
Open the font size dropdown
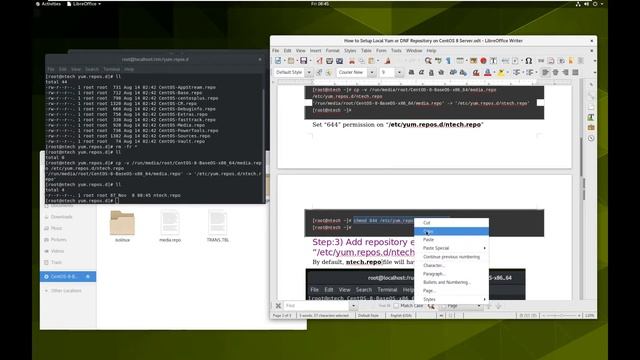(x=399, y=73)
